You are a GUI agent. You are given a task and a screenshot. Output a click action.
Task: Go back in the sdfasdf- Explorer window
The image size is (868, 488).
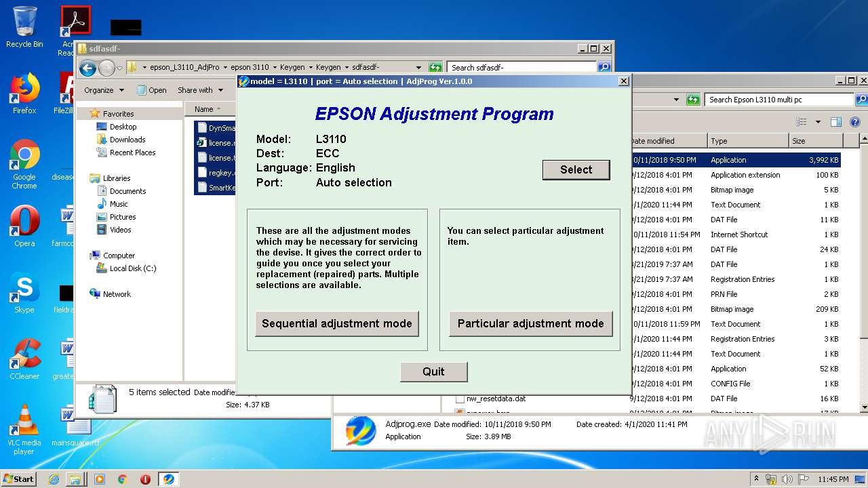click(87, 68)
